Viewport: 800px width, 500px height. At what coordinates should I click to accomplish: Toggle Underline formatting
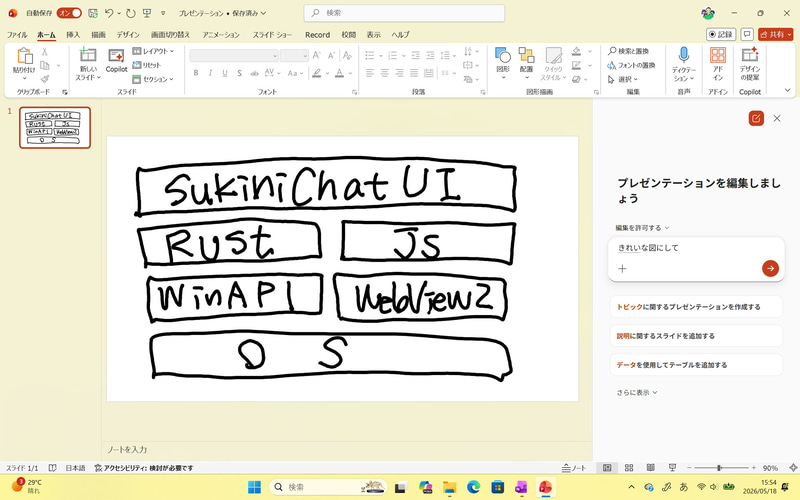click(x=224, y=73)
